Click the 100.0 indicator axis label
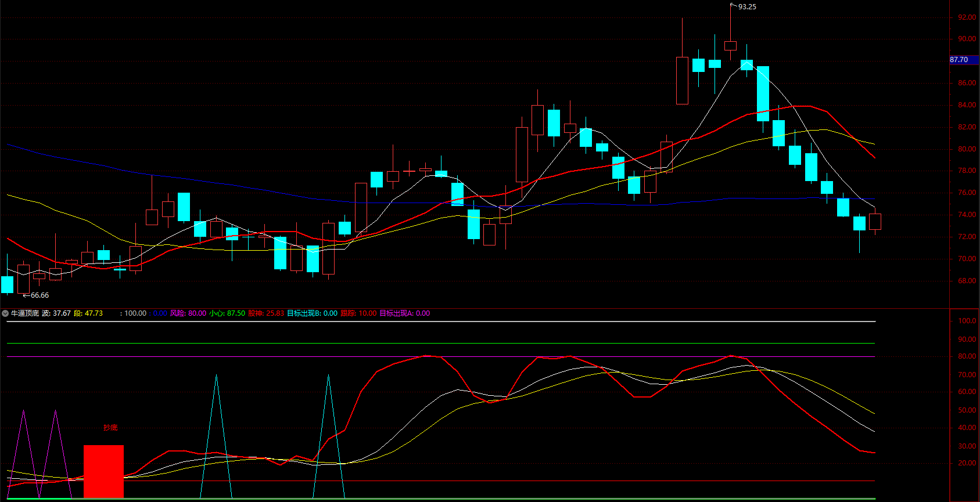 tap(967, 321)
